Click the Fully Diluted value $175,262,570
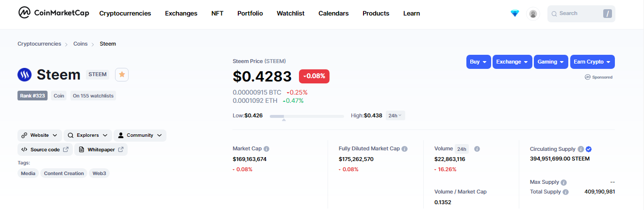This screenshot has height=210, width=644. pyautogui.click(x=356, y=159)
